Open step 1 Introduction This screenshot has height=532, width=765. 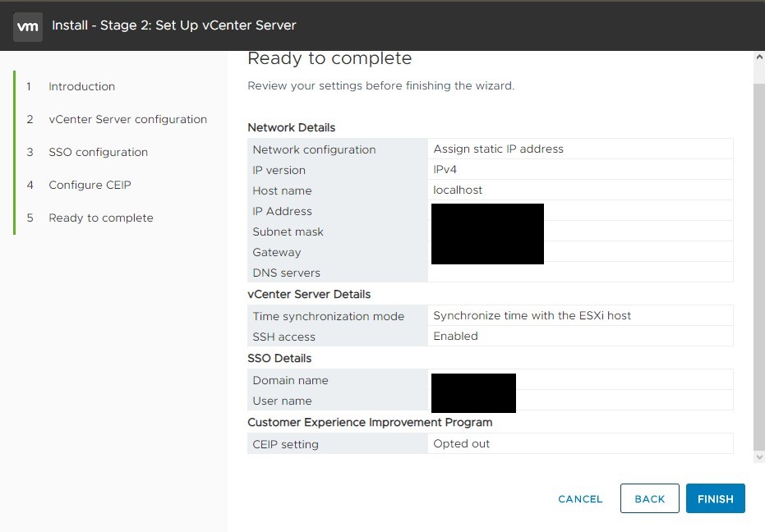81,86
